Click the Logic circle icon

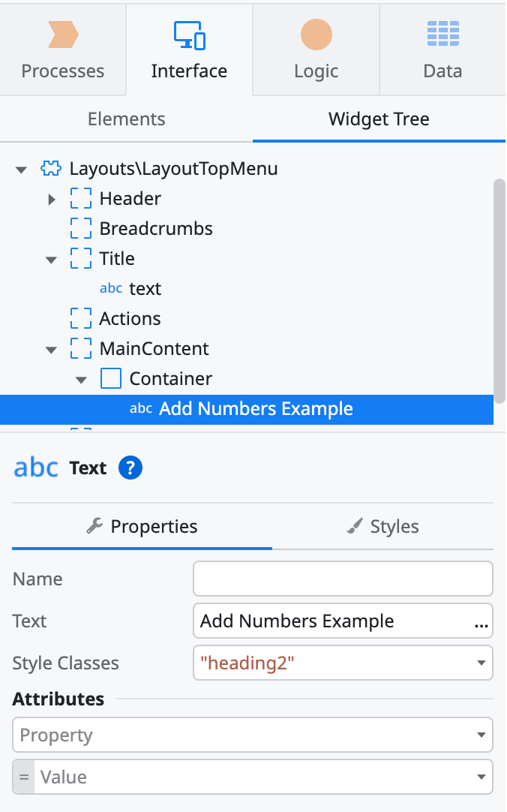[316, 35]
